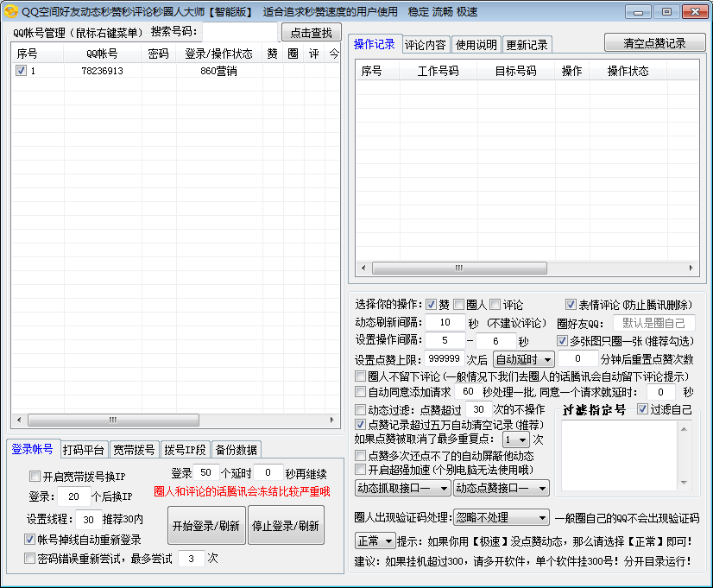Open the repeat-like count dropdown showing 1
The height and width of the screenshot is (588, 713).
[x=516, y=439]
